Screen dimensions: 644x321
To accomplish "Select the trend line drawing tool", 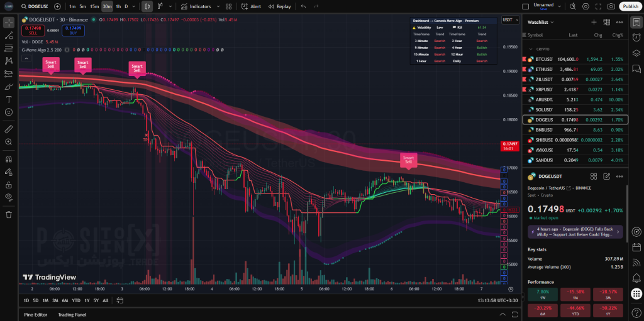I will point(9,35).
